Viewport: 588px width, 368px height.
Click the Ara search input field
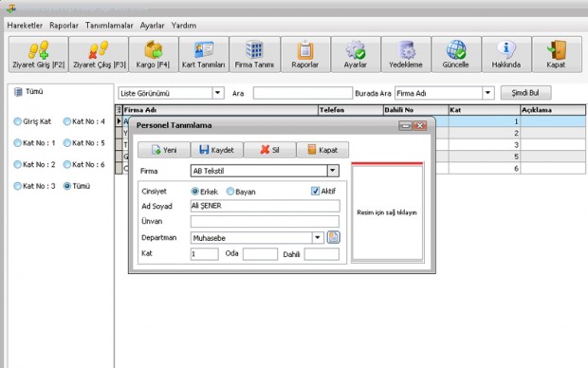click(303, 93)
